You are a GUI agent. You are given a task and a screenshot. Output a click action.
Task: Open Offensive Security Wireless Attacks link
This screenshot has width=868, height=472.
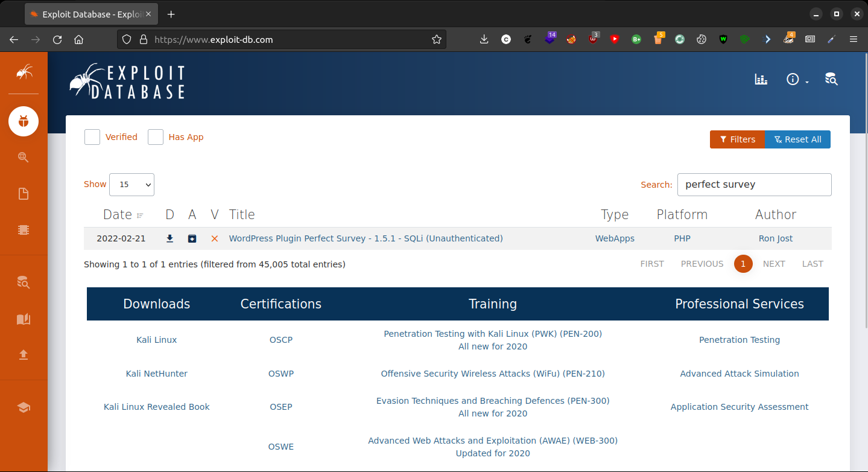[x=493, y=374]
